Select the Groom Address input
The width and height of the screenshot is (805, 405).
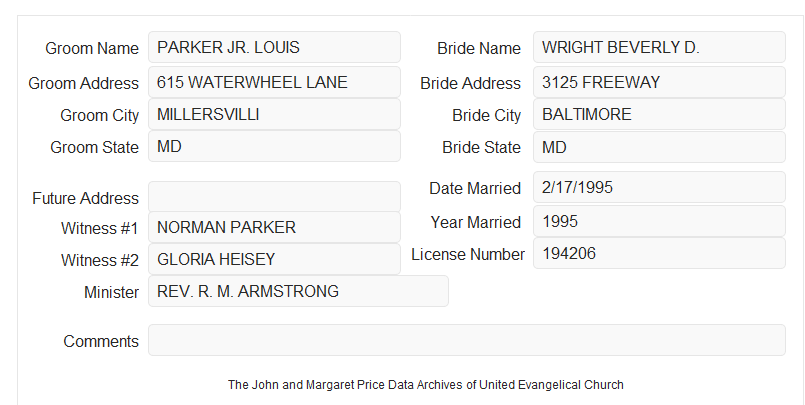[274, 82]
